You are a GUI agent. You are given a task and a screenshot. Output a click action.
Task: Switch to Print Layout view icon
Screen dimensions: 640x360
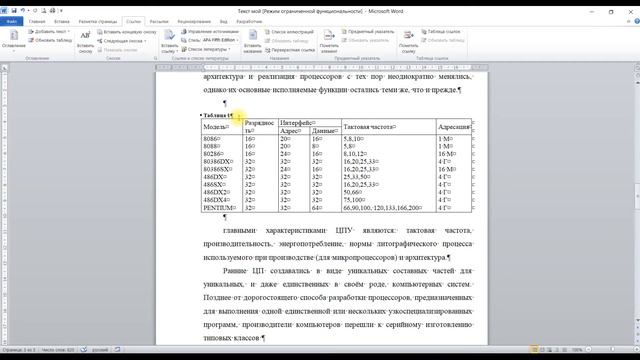tap(534, 350)
